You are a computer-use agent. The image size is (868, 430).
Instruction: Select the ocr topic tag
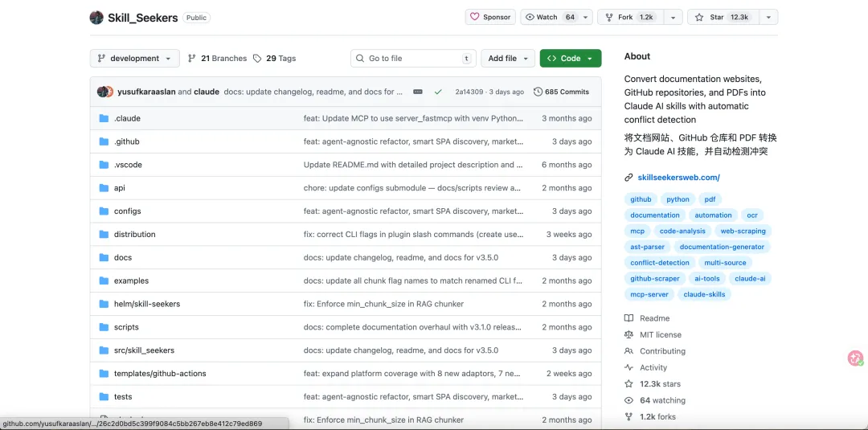click(751, 215)
